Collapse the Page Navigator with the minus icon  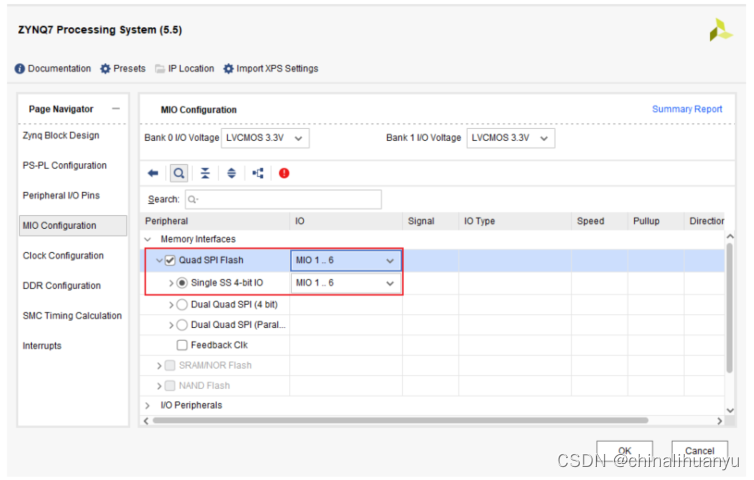(x=116, y=109)
